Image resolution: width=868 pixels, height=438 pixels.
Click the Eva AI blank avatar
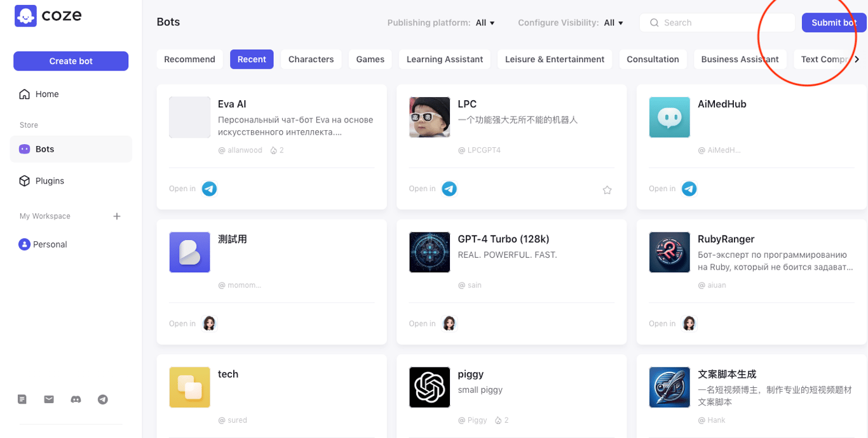pos(189,117)
